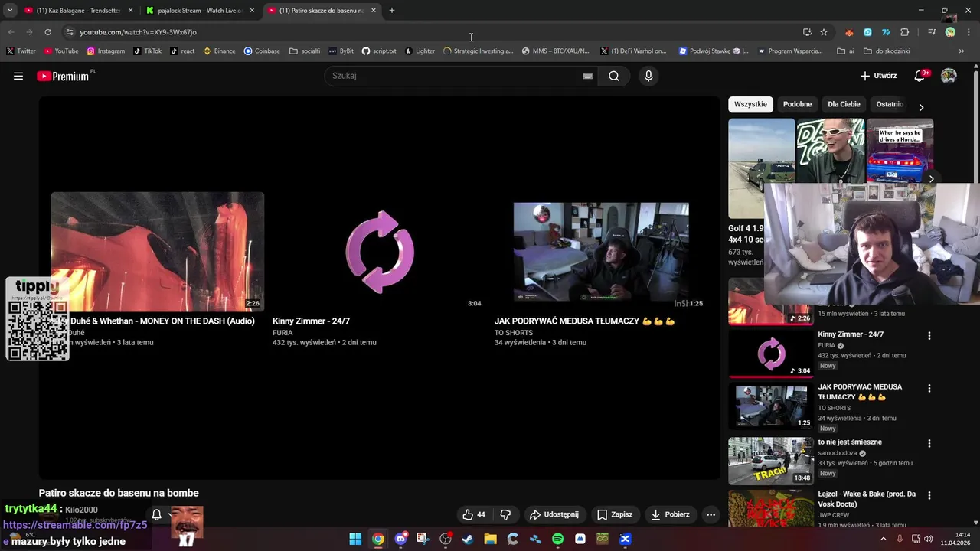The image size is (980, 551).
Task: Like the video with thumbs up
Action: point(474,514)
